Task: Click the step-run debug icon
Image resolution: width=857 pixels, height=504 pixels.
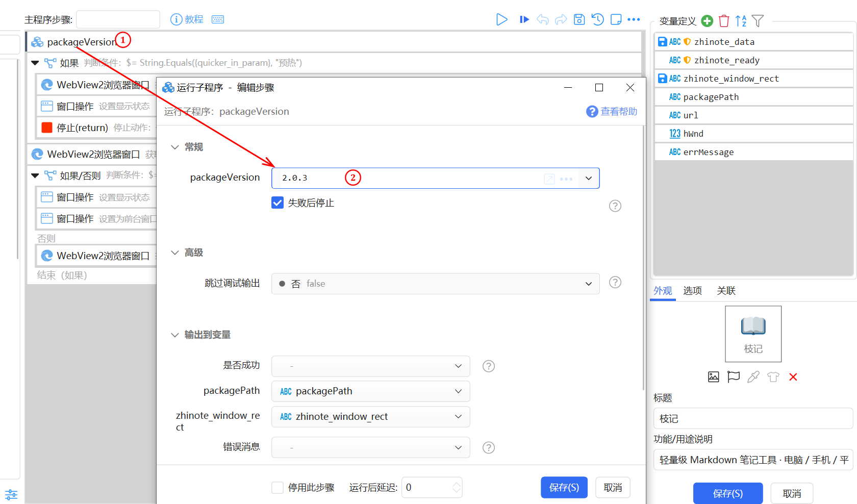Action: (x=524, y=19)
